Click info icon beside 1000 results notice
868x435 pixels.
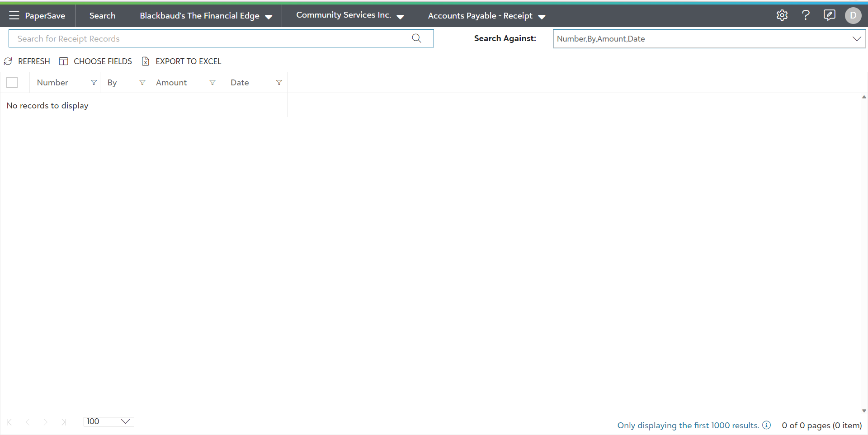766,425
